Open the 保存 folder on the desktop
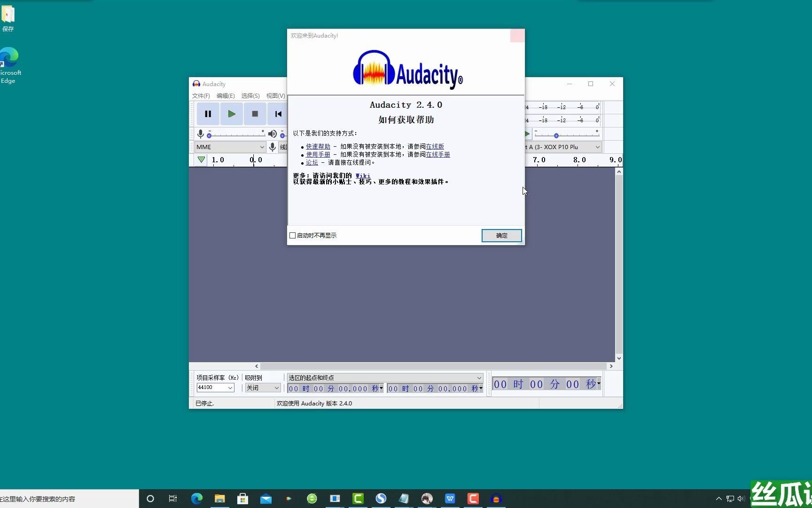The image size is (812, 508). 8,19
